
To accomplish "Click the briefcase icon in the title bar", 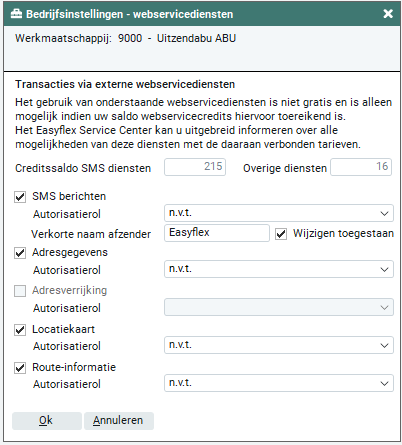I will [x=16, y=14].
